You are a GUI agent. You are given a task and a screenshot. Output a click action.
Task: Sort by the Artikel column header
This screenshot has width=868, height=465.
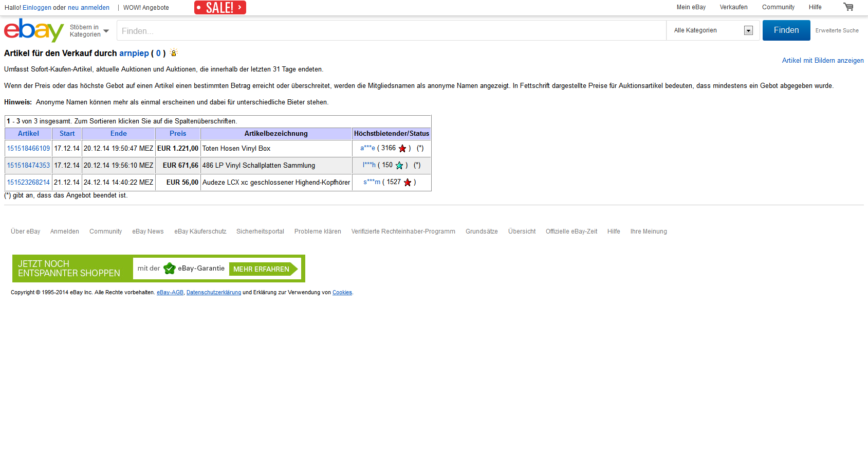pos(28,133)
